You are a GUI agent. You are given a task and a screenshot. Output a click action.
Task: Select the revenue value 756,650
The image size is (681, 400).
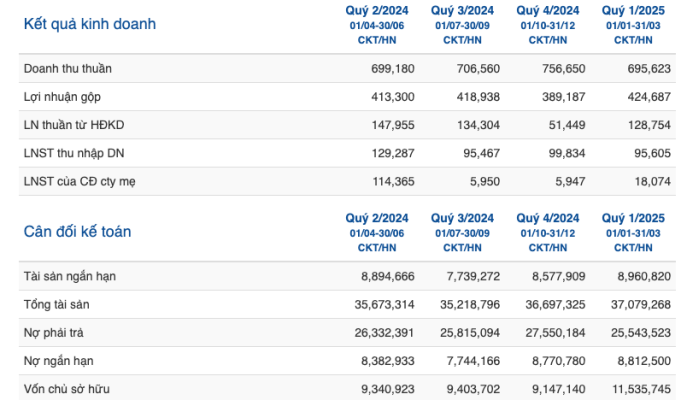(564, 69)
